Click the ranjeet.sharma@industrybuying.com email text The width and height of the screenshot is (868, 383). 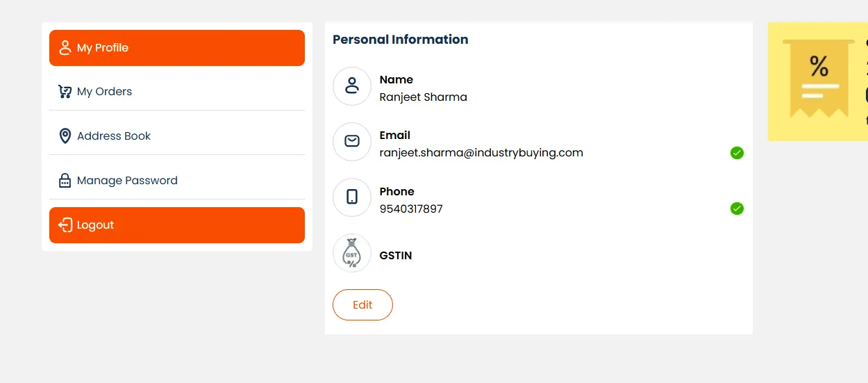[481, 153]
